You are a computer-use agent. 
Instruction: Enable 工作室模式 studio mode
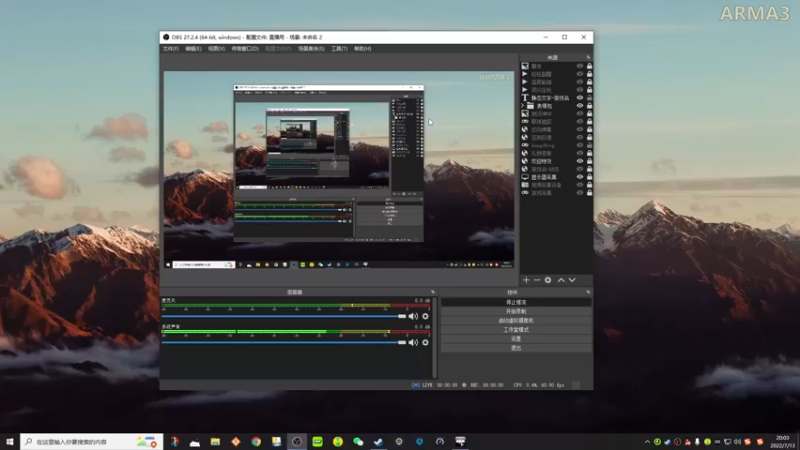pyautogui.click(x=516, y=330)
